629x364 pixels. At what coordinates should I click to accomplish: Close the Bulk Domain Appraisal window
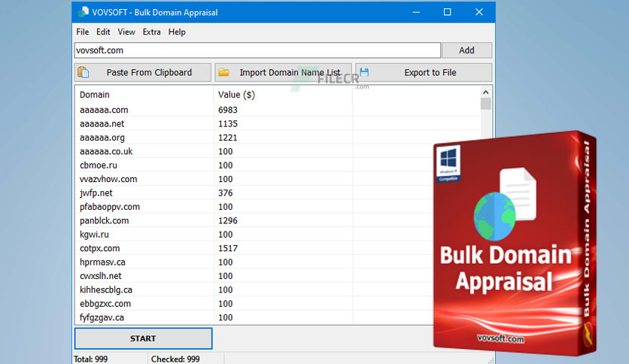[479, 12]
